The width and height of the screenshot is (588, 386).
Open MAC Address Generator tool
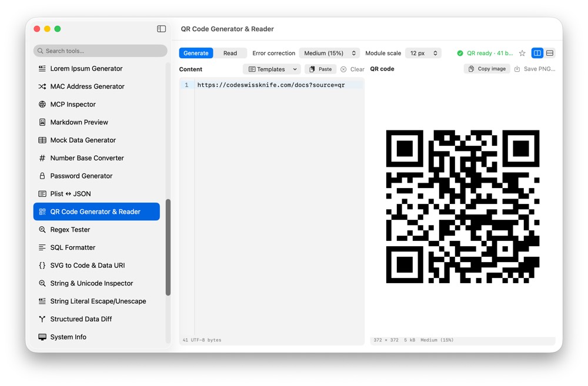[x=97, y=86]
